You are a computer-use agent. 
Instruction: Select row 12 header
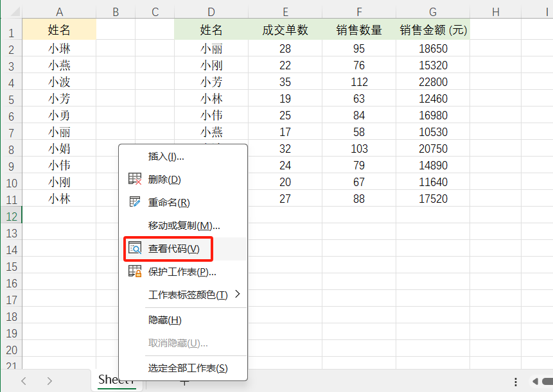click(10, 216)
